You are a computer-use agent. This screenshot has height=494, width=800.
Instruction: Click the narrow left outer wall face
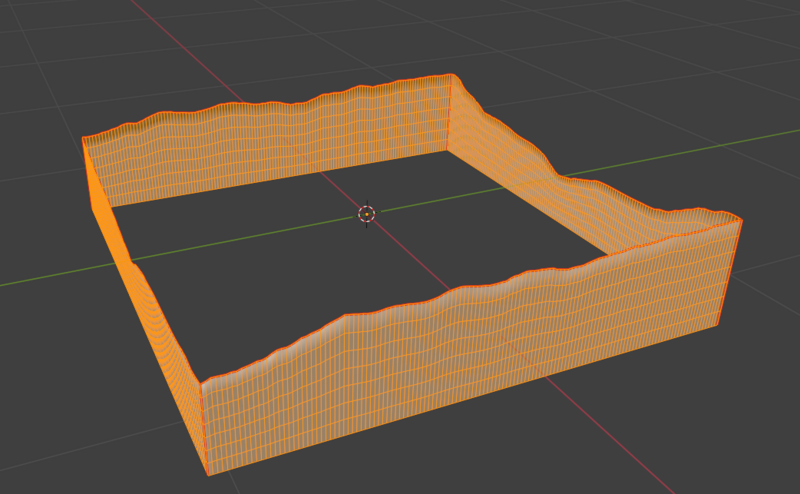[150, 330]
